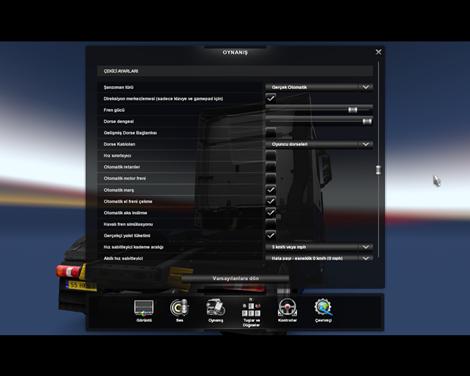
Task: Enable Gelişmiş Dorse Bağlantısı checkbox
Action: click(x=271, y=132)
